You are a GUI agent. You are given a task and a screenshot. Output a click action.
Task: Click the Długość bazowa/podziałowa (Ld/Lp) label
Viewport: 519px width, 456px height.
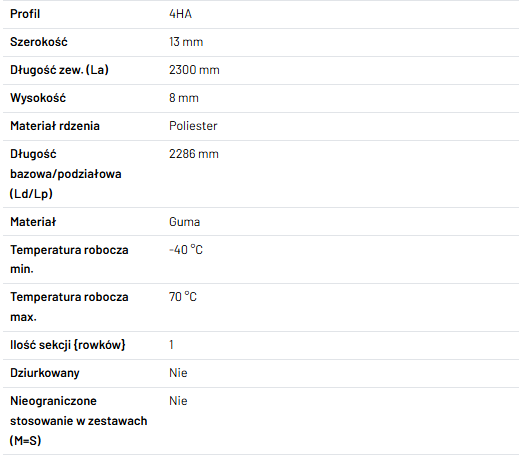point(66,174)
